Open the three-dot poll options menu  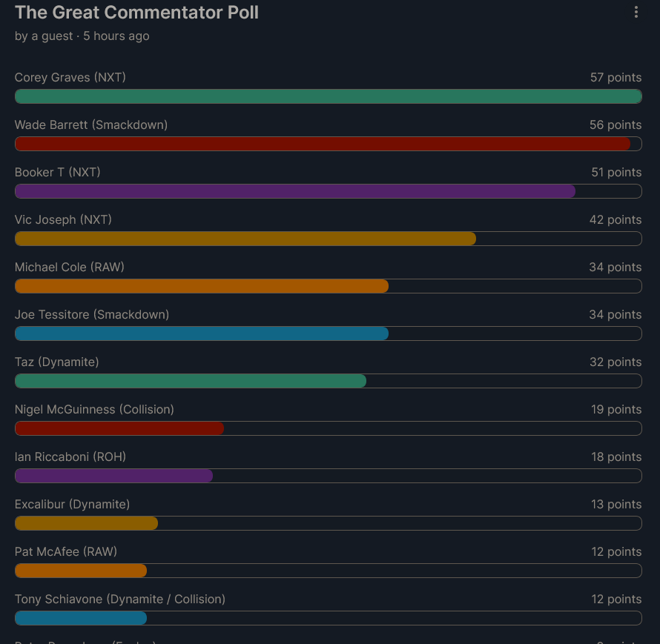click(x=636, y=12)
